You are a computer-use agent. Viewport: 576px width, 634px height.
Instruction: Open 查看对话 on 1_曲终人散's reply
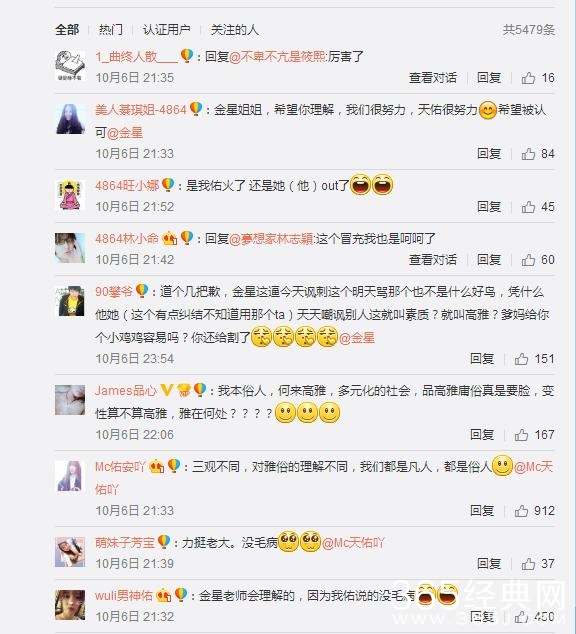pyautogui.click(x=433, y=78)
